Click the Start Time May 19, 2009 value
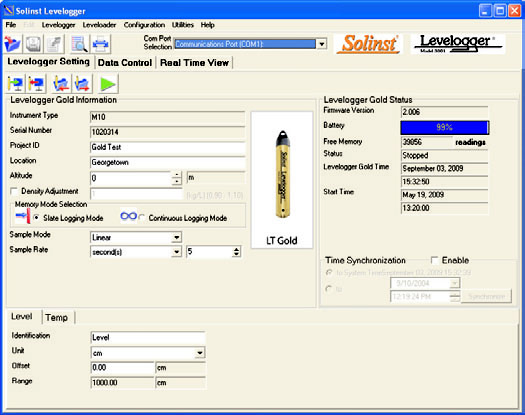 (x=444, y=195)
